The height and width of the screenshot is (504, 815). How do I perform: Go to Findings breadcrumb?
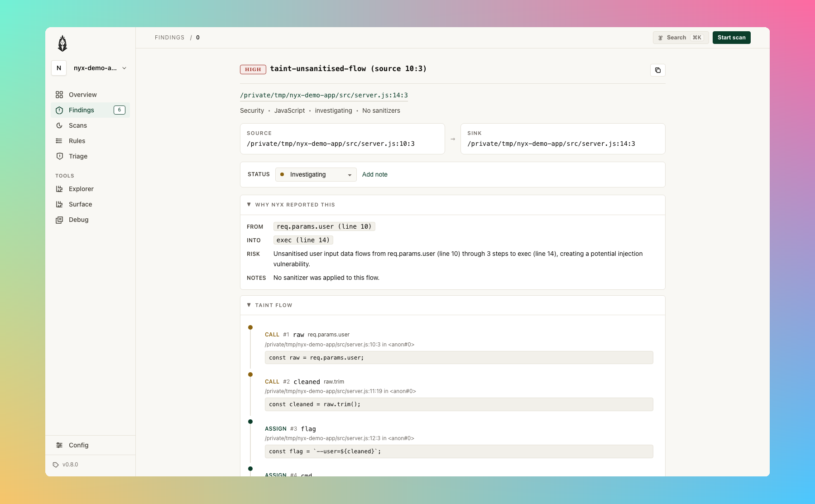coord(170,38)
